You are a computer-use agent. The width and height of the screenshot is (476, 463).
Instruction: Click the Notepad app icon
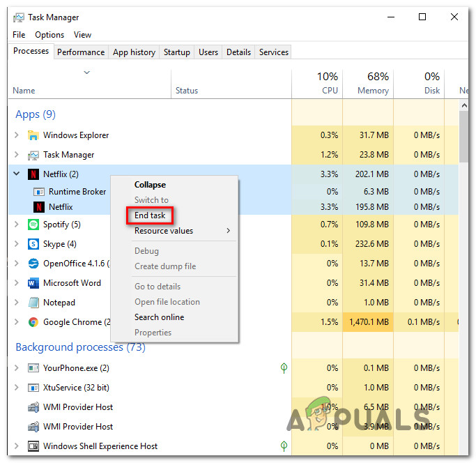[33, 303]
